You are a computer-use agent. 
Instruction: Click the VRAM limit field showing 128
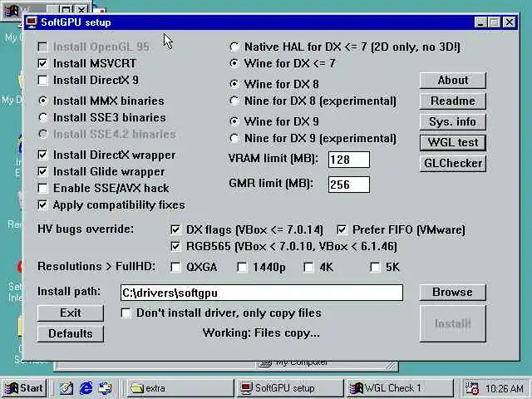[349, 160]
